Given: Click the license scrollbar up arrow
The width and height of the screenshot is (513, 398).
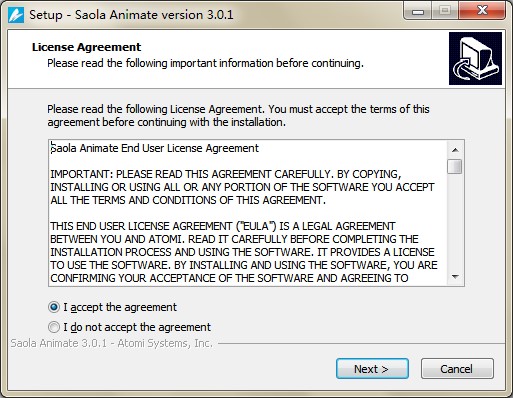Looking at the screenshot, I should (x=455, y=150).
